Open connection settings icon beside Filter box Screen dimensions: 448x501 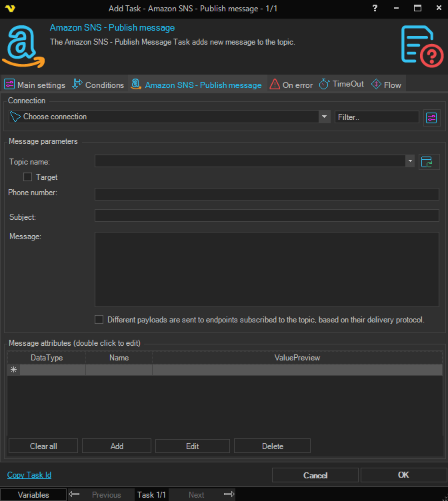pyautogui.click(x=431, y=117)
